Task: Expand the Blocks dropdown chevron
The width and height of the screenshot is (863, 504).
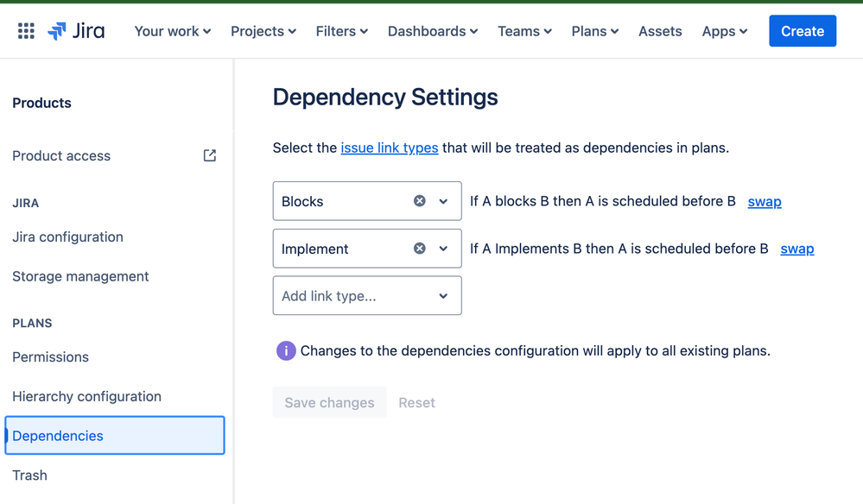Action: click(443, 201)
